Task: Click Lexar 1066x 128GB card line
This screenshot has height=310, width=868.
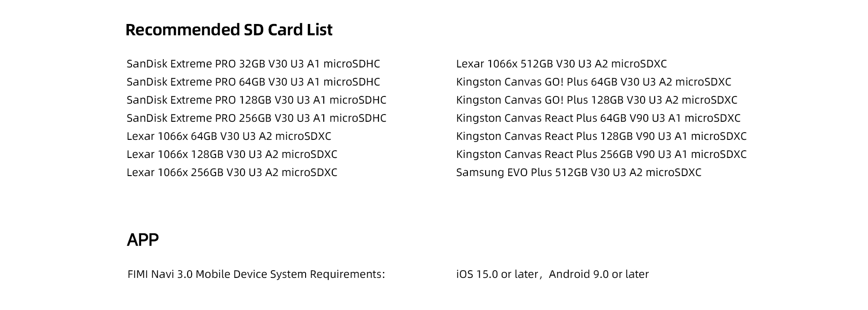Action: [232, 154]
